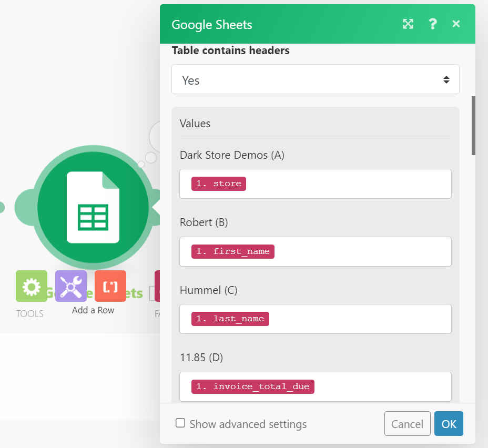The width and height of the screenshot is (488, 448).
Task: Open the purple wrench tools icon
Action: pyautogui.click(x=71, y=286)
